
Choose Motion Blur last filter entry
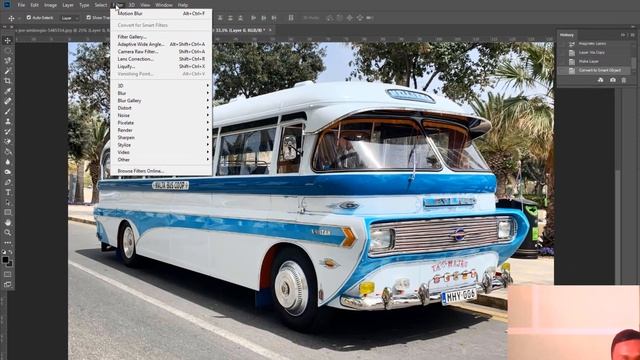click(162, 13)
